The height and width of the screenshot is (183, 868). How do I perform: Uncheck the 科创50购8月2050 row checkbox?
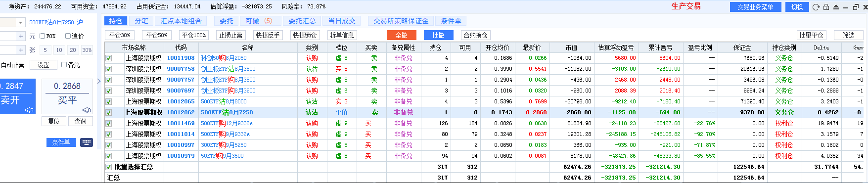click(108, 58)
